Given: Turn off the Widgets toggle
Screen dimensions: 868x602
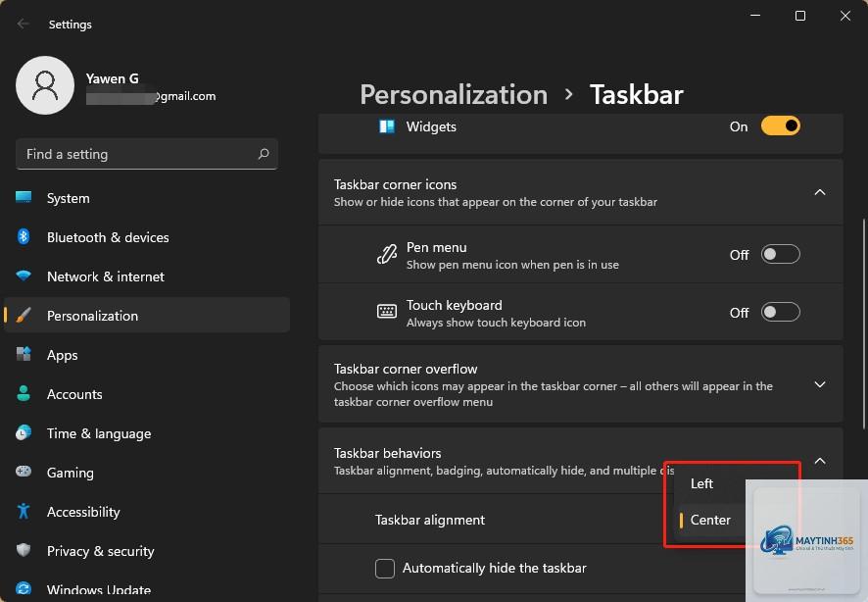Looking at the screenshot, I should pyautogui.click(x=781, y=126).
